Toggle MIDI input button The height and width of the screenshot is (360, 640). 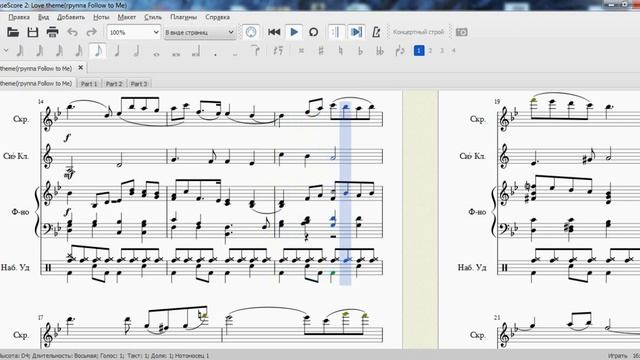(x=251, y=32)
